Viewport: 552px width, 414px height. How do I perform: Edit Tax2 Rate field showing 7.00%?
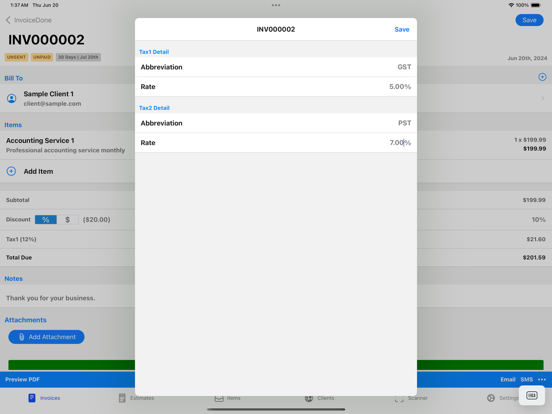click(x=276, y=143)
